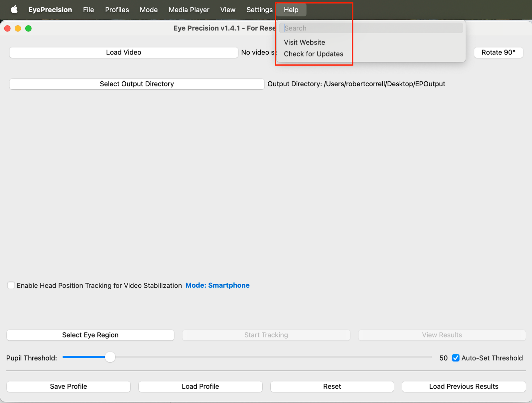Select Check for Updates in Help menu
The image size is (532, 403).
[x=313, y=54]
